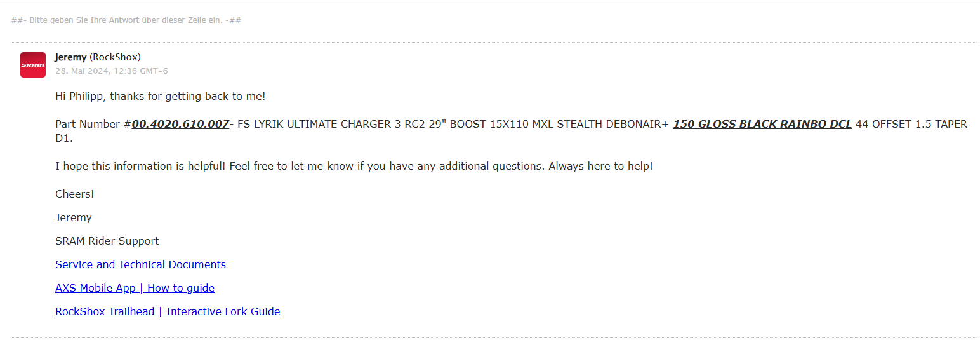This screenshot has width=980, height=340.
Task: Click the underlined part number 00.4020.610.007
Action: 180,124
